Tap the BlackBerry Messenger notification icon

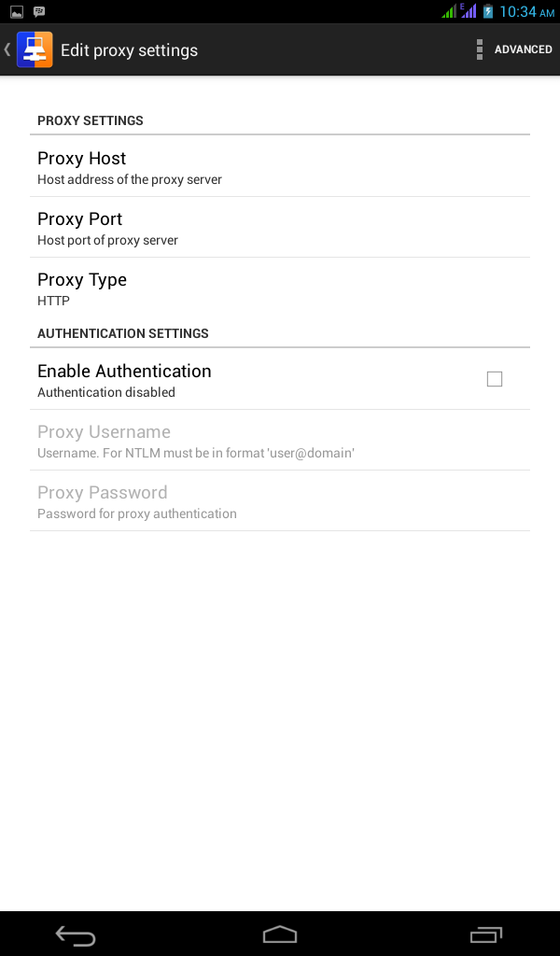[x=39, y=11]
